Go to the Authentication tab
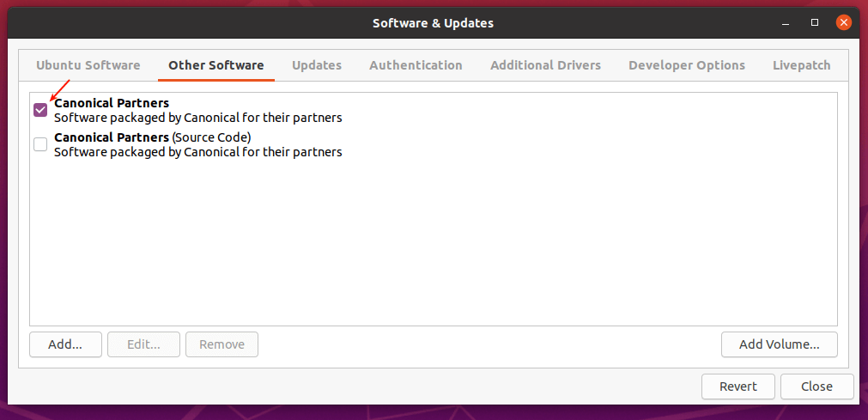The image size is (868, 420). (x=416, y=65)
